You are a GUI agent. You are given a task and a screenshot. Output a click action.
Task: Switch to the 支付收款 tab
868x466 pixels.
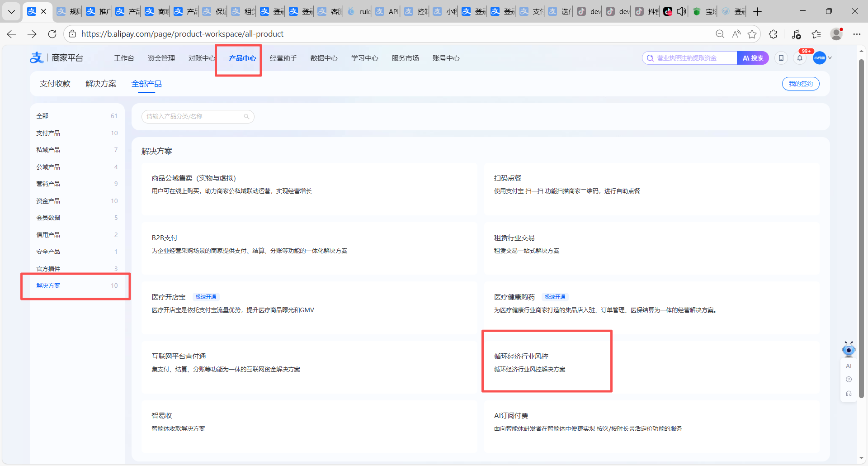tap(55, 84)
